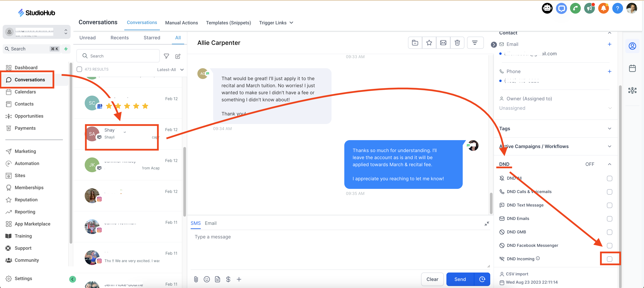This screenshot has height=288, width=644.
Task: Open the filter funnel in conversation list
Action: pos(166,56)
